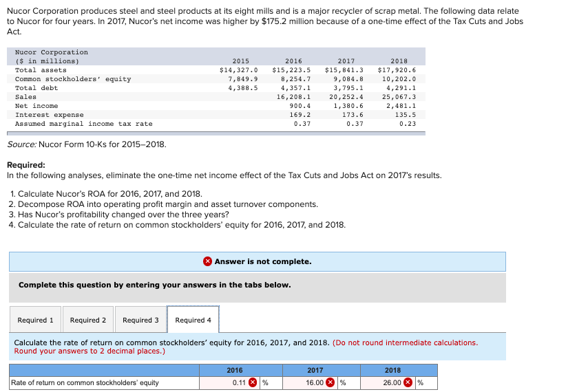Click the Required: heading
The height and width of the screenshot is (392, 577).
coord(26,165)
